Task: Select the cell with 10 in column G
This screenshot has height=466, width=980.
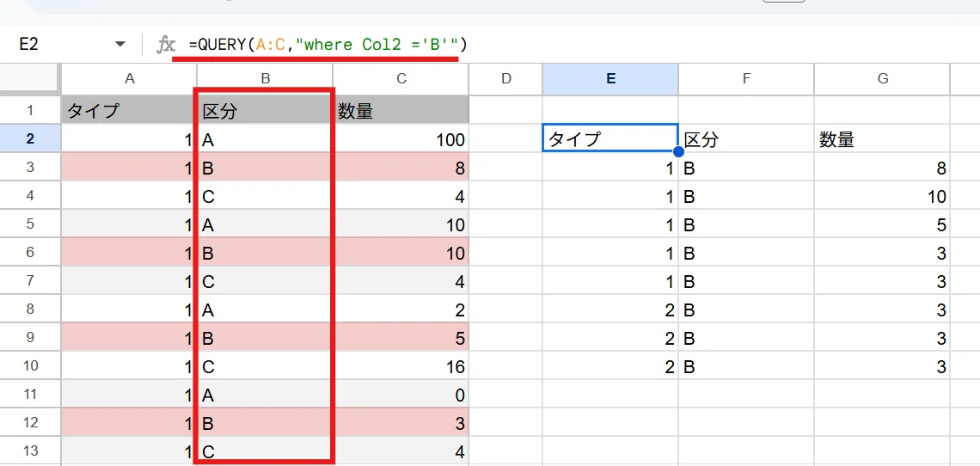Action: 883,195
